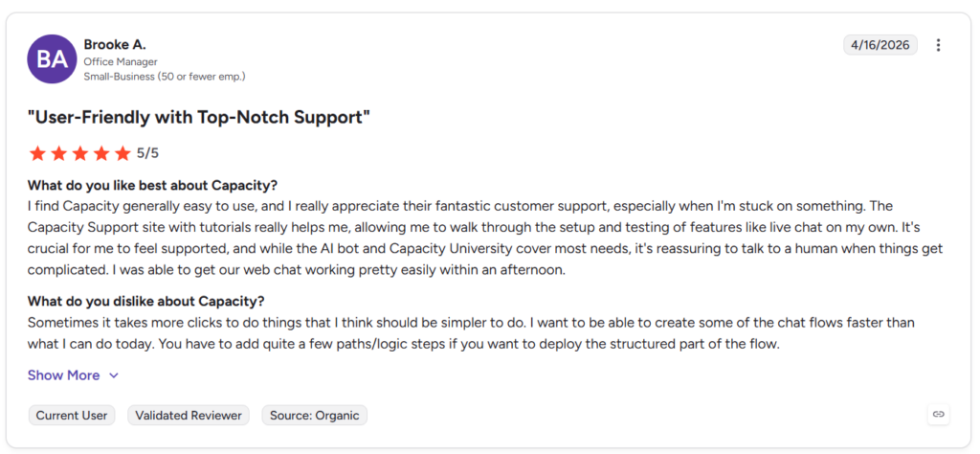The image size is (980, 454).
Task: Click the 4/16/2026 date badge
Action: pyautogui.click(x=880, y=45)
